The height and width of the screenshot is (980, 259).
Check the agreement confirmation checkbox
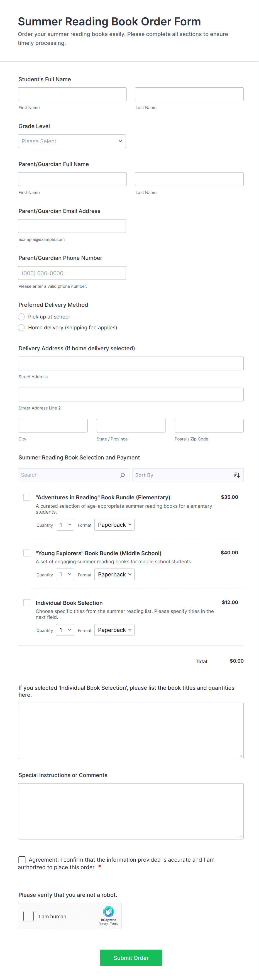[x=22, y=860]
